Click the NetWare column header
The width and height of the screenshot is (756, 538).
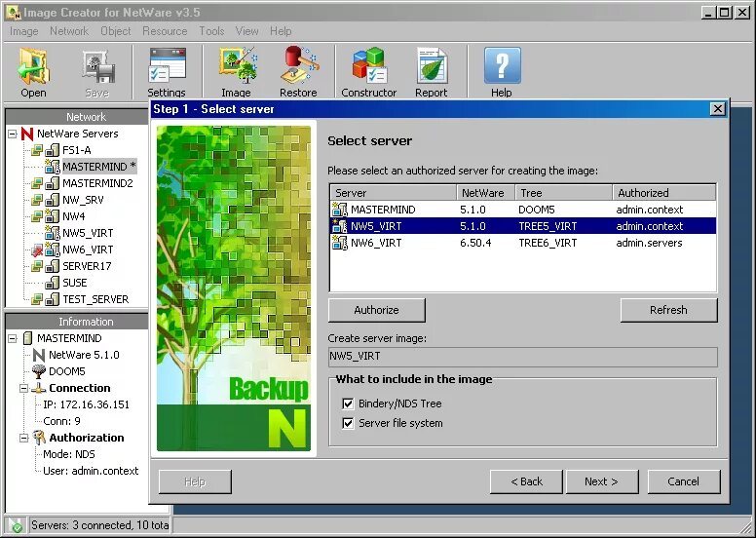(485, 193)
